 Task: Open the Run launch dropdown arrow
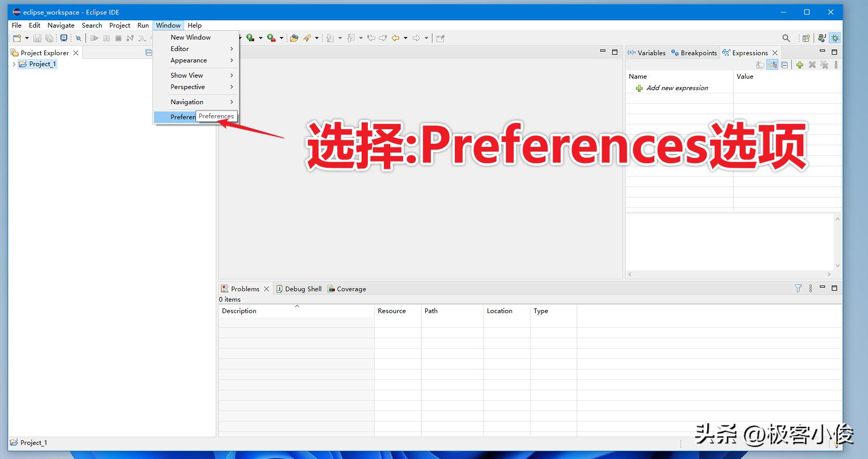tap(261, 38)
